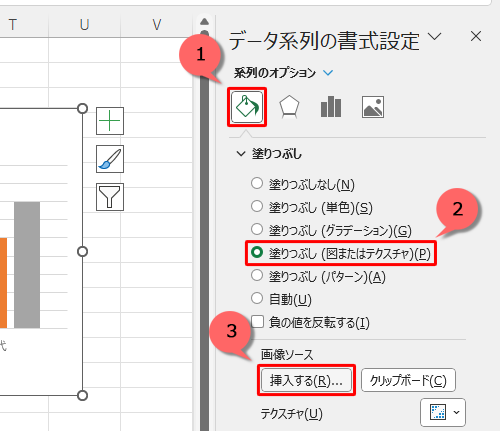
Task: Click the chart's bottom-right resize handle
Action: pyautogui.click(x=82, y=395)
